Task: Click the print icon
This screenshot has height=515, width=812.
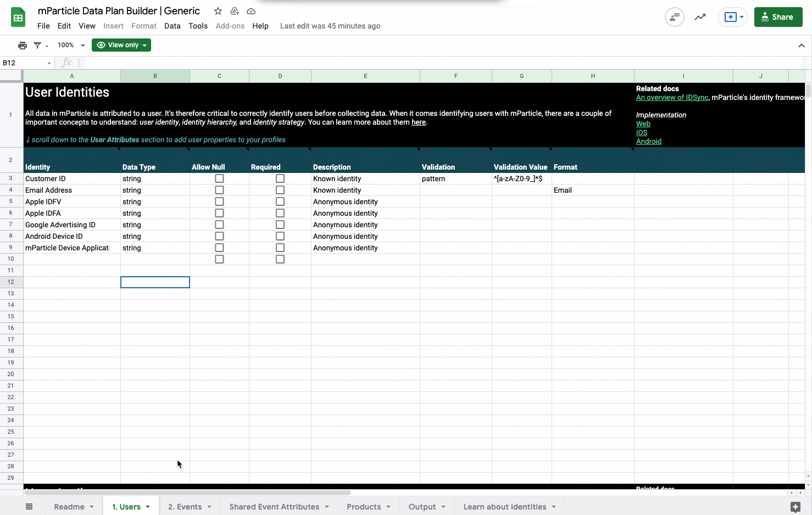Action: [x=23, y=46]
